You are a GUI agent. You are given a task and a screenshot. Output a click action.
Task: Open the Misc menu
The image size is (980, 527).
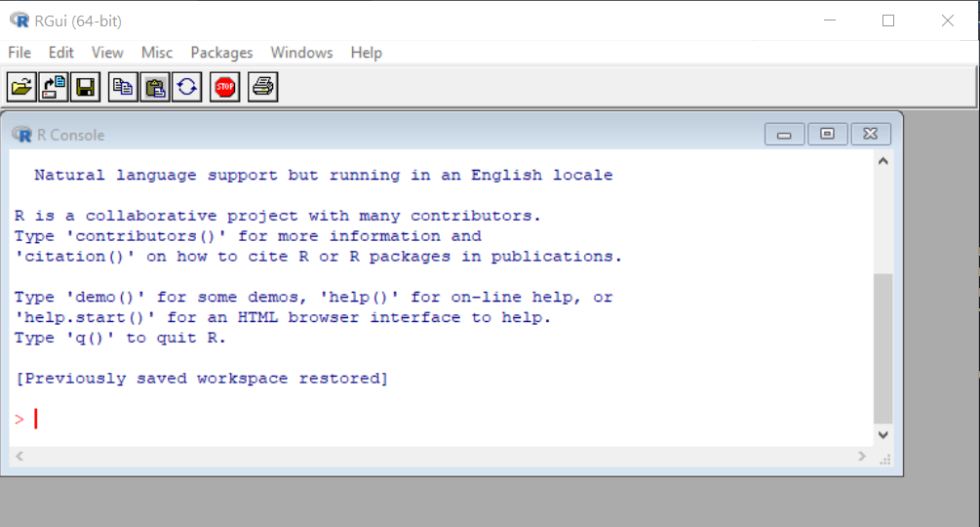point(157,53)
